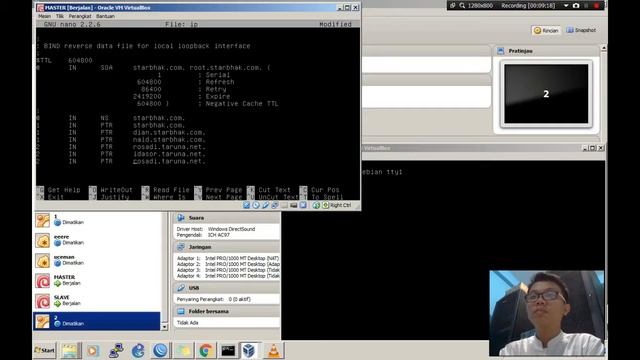This screenshot has height=360, width=640.
Task: Open VLC media player from taskbar
Action: [273, 351]
